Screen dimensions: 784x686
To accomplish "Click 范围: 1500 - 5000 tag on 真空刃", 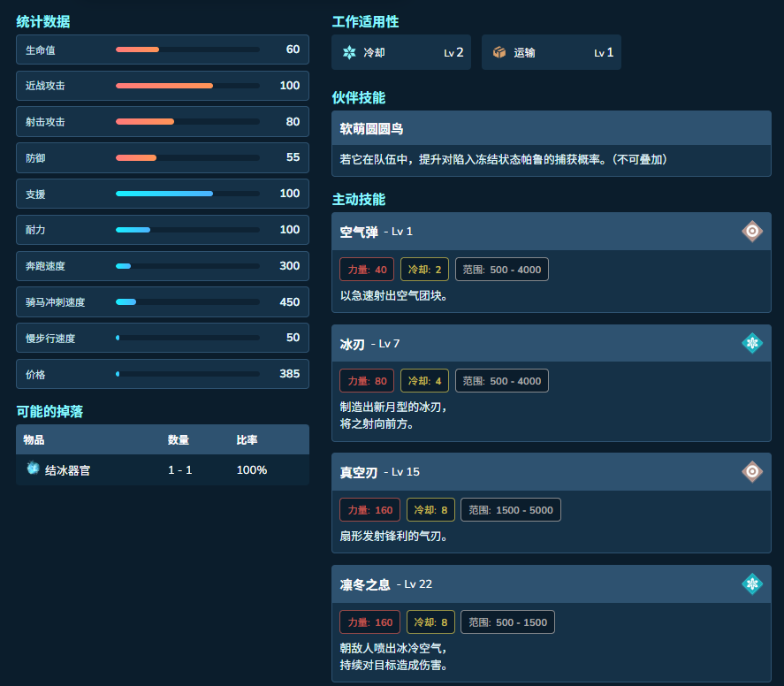I will 511,510.
